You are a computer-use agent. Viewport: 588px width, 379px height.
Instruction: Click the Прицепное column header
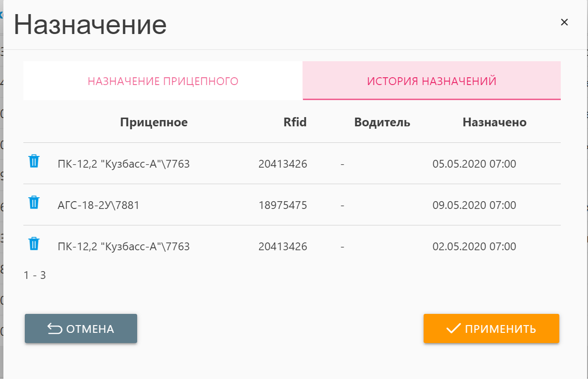coord(154,122)
